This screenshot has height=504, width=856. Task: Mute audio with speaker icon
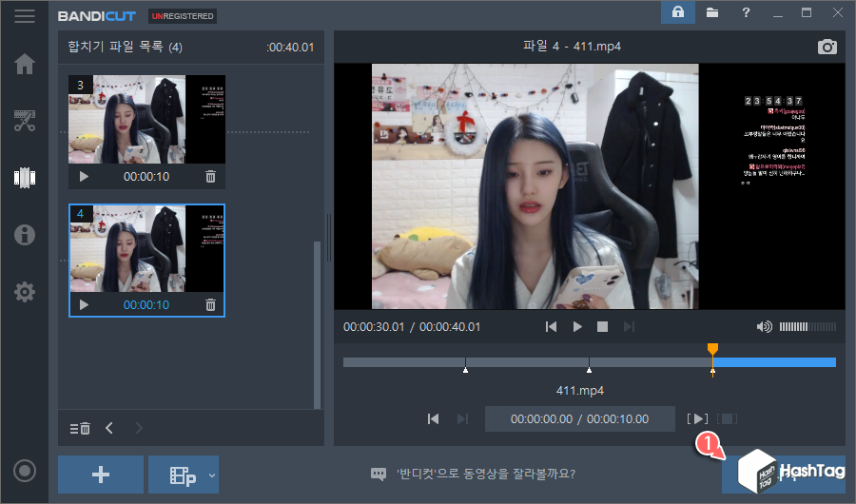(764, 326)
